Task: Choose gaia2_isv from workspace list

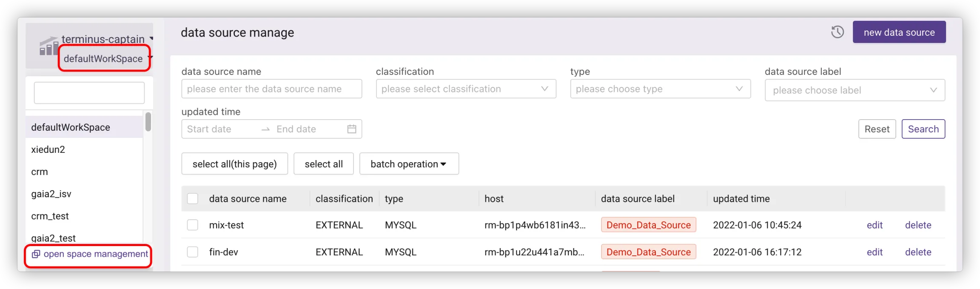Action: pyautogui.click(x=51, y=194)
